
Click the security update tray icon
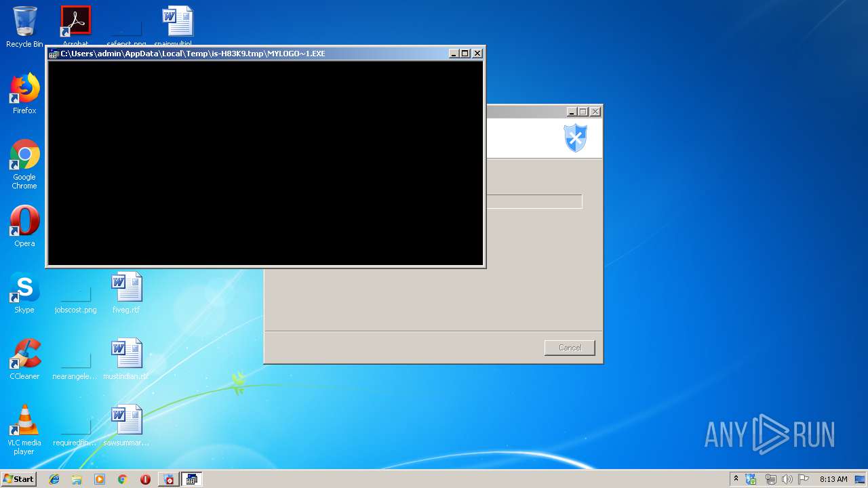pos(751,479)
